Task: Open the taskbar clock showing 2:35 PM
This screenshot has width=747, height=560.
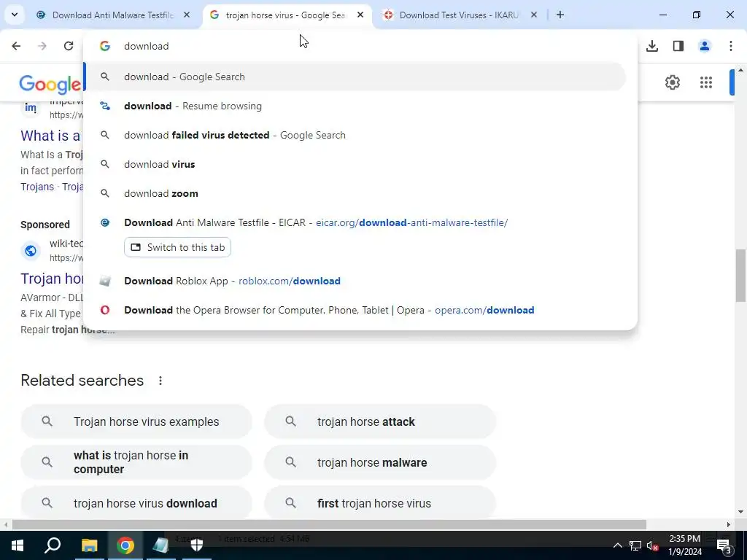Action: (685, 545)
